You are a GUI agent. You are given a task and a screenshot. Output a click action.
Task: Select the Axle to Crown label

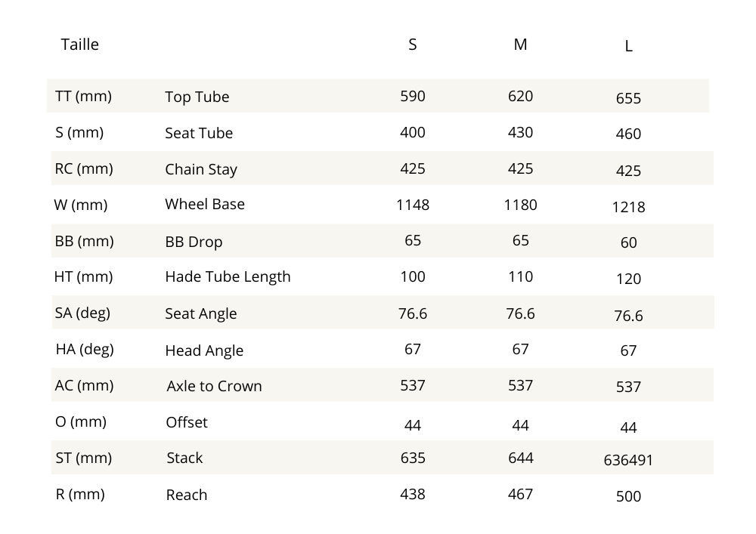(x=214, y=386)
